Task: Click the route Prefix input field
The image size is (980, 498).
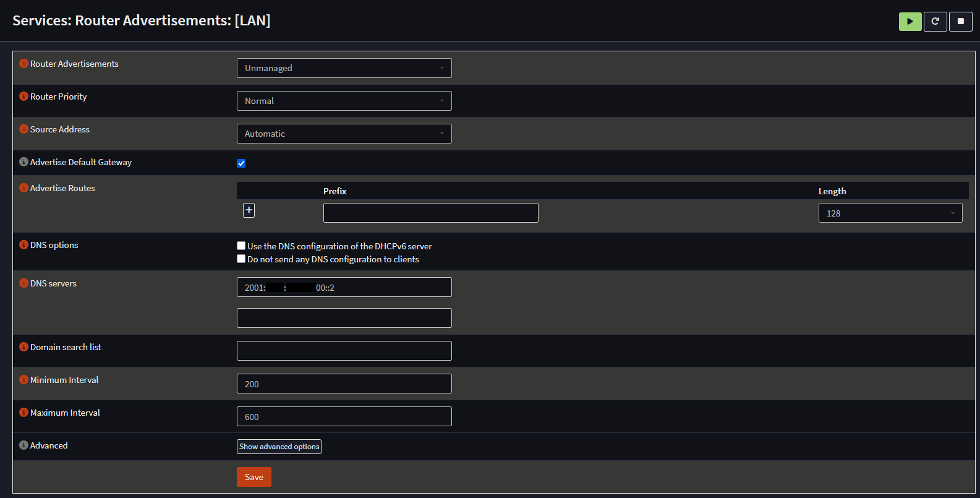Action: coord(430,213)
